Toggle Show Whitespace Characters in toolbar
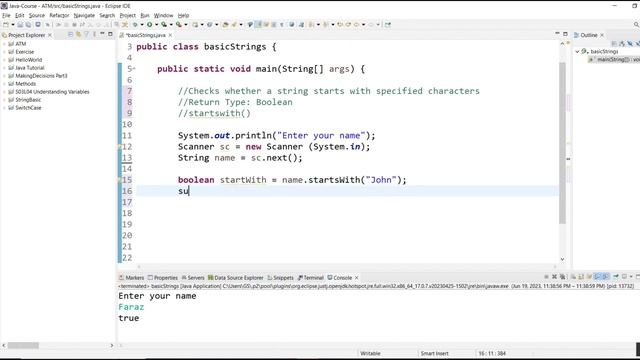 coord(282,24)
